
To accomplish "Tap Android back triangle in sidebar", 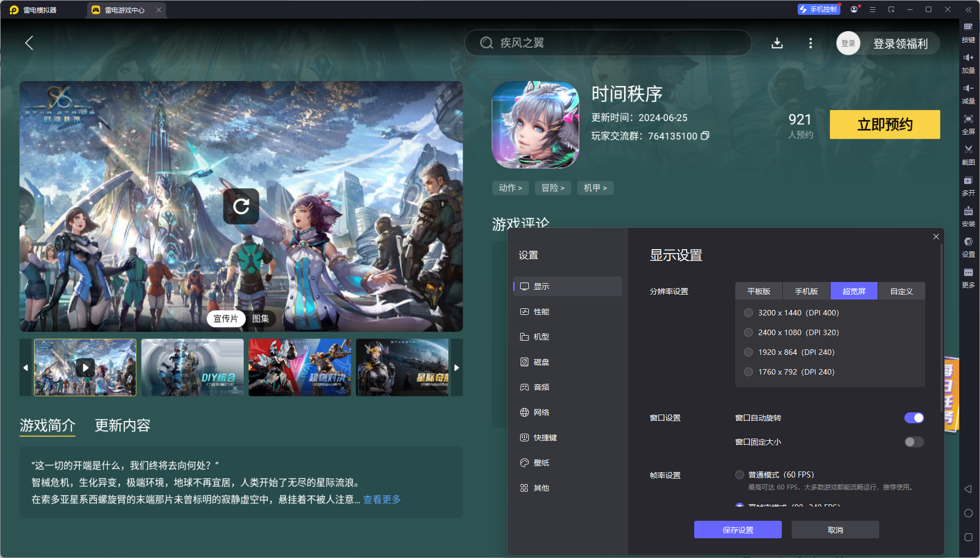I will coord(968,489).
